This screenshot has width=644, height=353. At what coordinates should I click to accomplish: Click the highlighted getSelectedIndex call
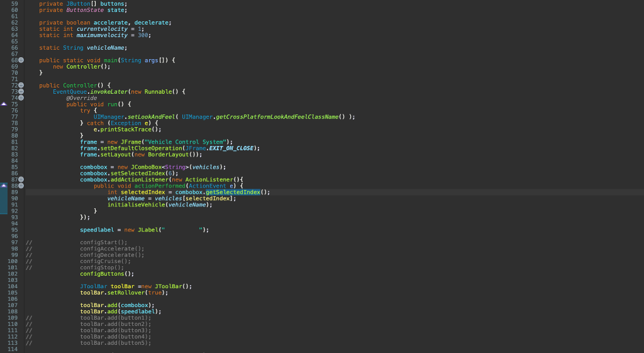233,192
